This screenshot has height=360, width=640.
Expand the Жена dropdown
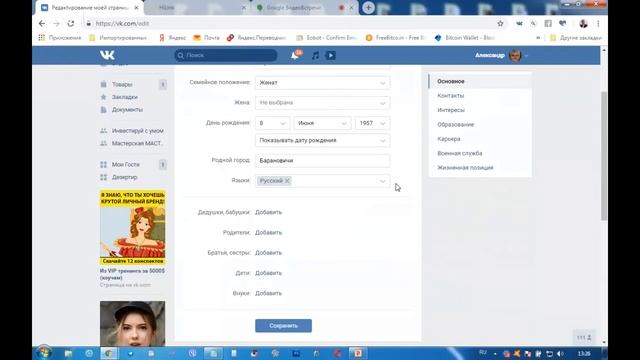coord(322,103)
